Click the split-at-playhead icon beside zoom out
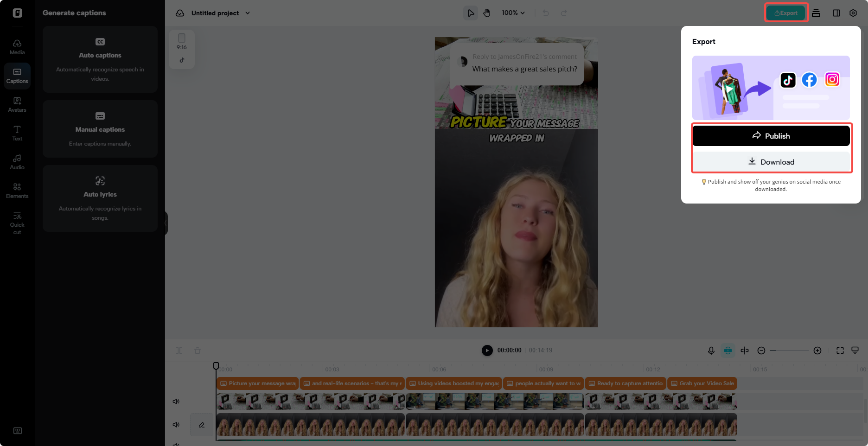 click(x=745, y=350)
